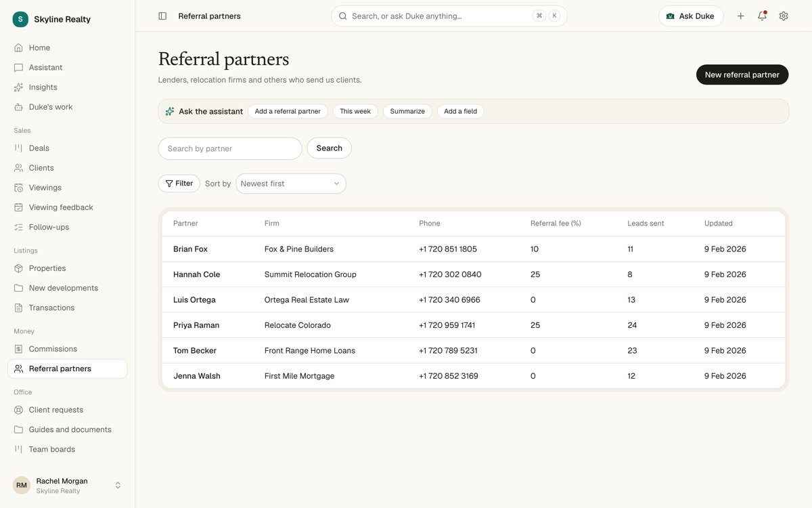Click the Properties cube icon
The image size is (812, 508).
tap(18, 268)
